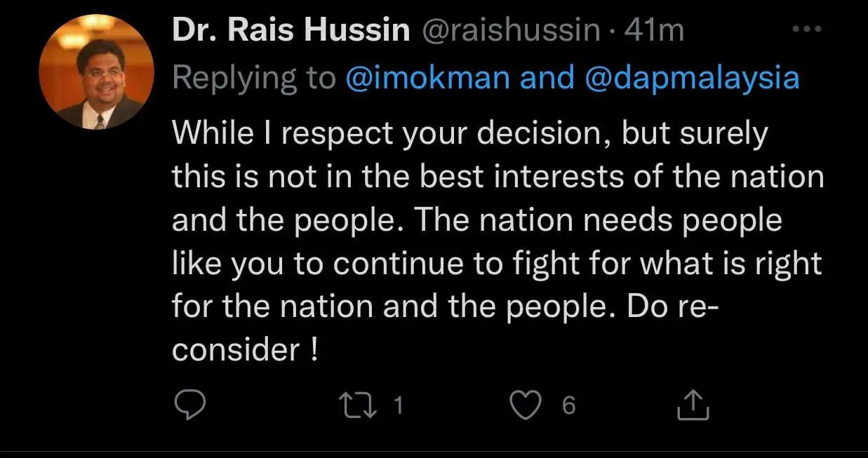
Task: Click the reply speech bubble icon
Action: (x=189, y=405)
